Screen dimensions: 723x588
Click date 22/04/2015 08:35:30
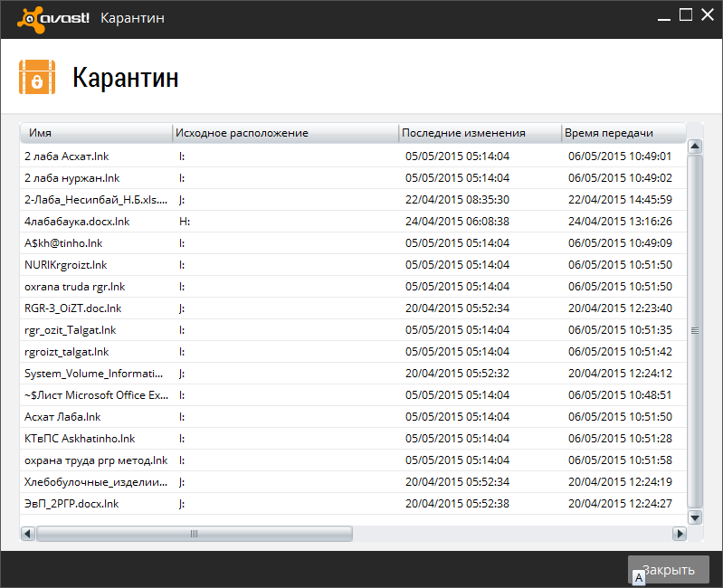point(457,200)
